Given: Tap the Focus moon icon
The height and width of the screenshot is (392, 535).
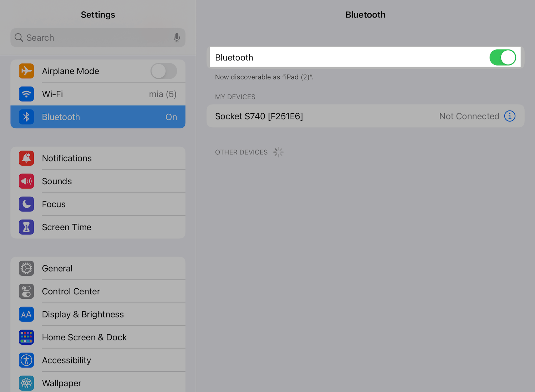Looking at the screenshot, I should (26, 204).
